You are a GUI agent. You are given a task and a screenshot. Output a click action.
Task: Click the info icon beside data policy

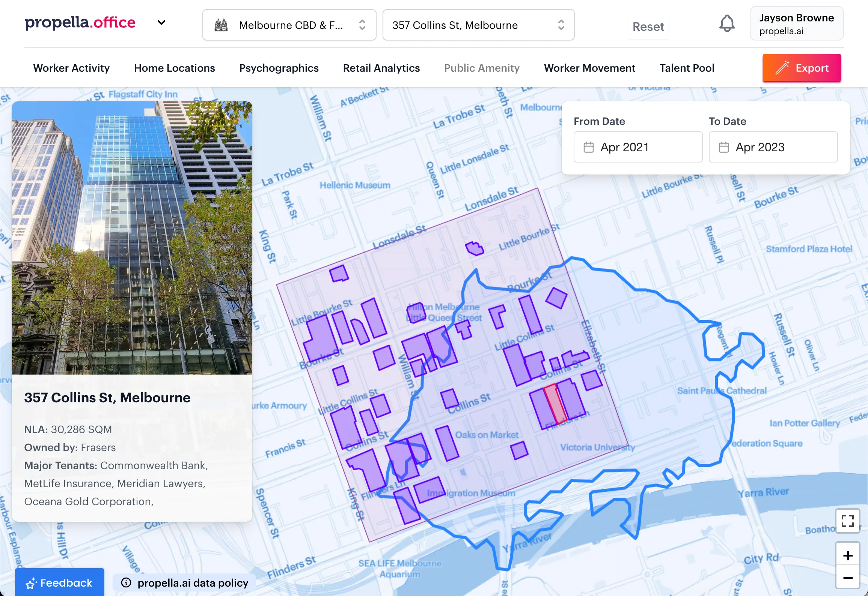point(126,582)
